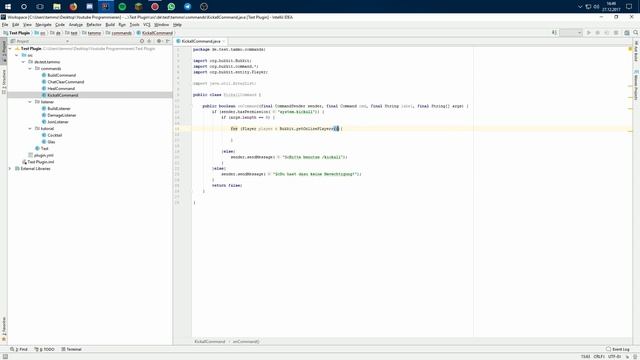640x360 pixels.
Task: Click the UTF-8 encoding status entry
Action: (x=614, y=357)
